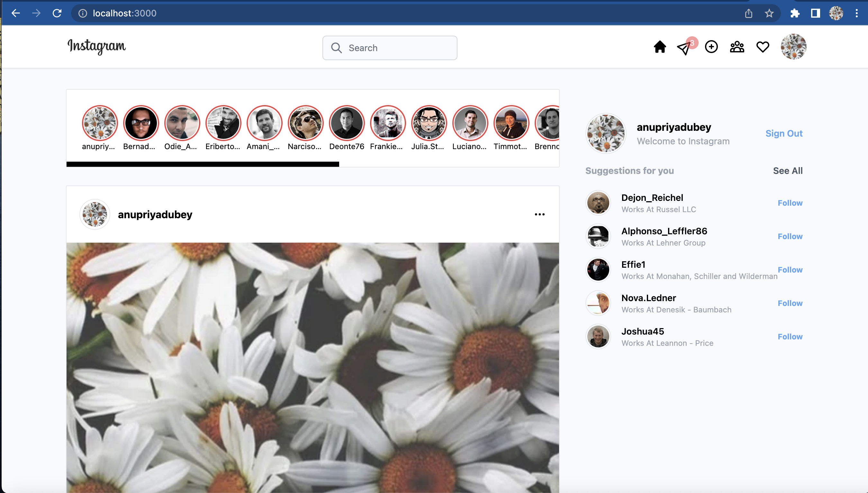Click the stories progress bar
The height and width of the screenshot is (493, 868).
coord(203,165)
